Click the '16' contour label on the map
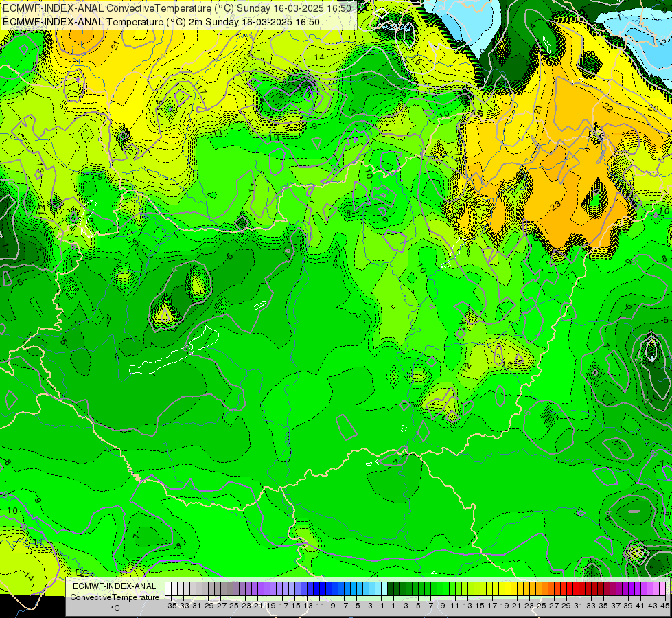Viewport: 672px width, 618px height. click(417, 61)
